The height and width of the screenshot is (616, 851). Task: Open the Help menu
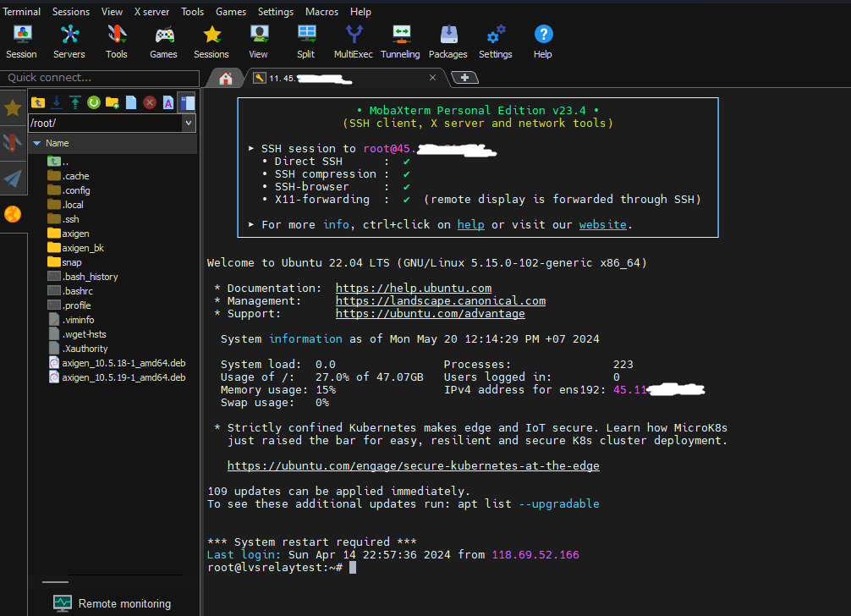pyautogui.click(x=360, y=11)
